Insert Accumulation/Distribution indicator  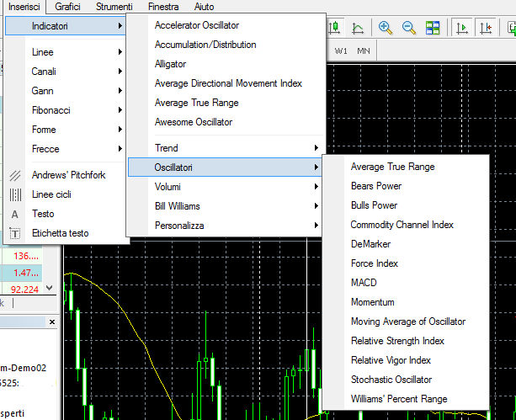point(205,45)
